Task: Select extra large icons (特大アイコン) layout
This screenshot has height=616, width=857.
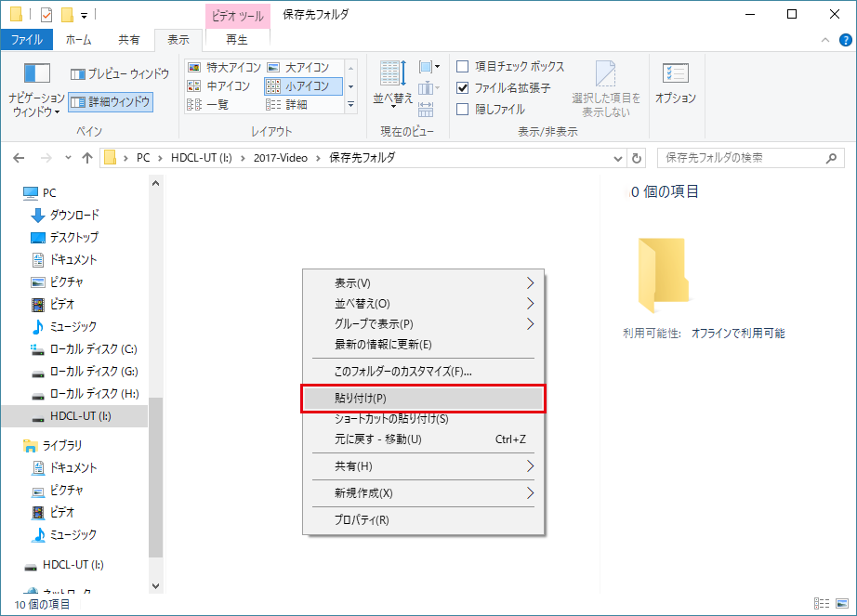Action: pos(224,68)
